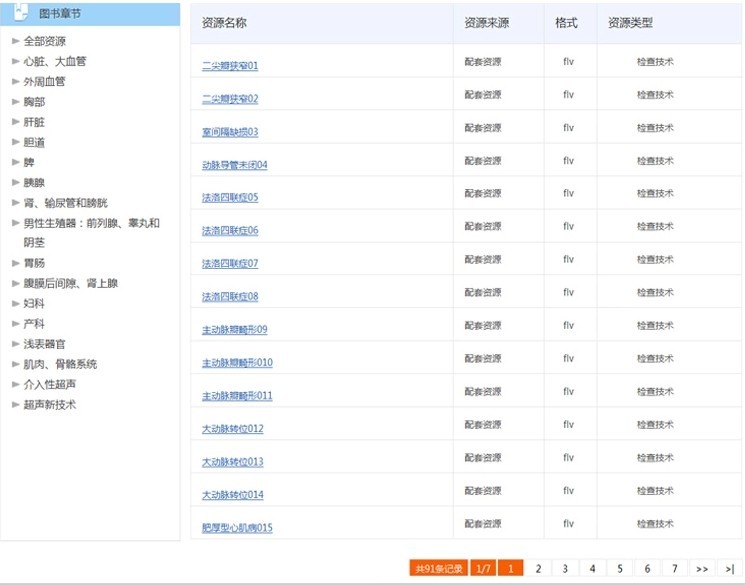Open the 二尖瓣狭窄01 resource link

click(x=230, y=66)
